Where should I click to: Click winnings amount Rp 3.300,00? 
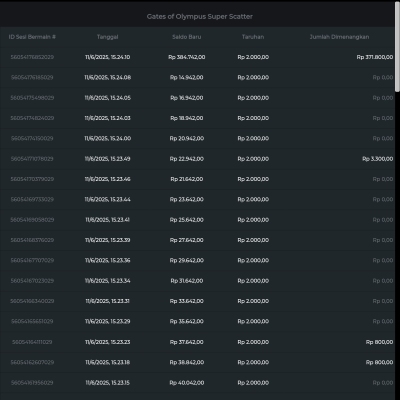(x=378, y=159)
